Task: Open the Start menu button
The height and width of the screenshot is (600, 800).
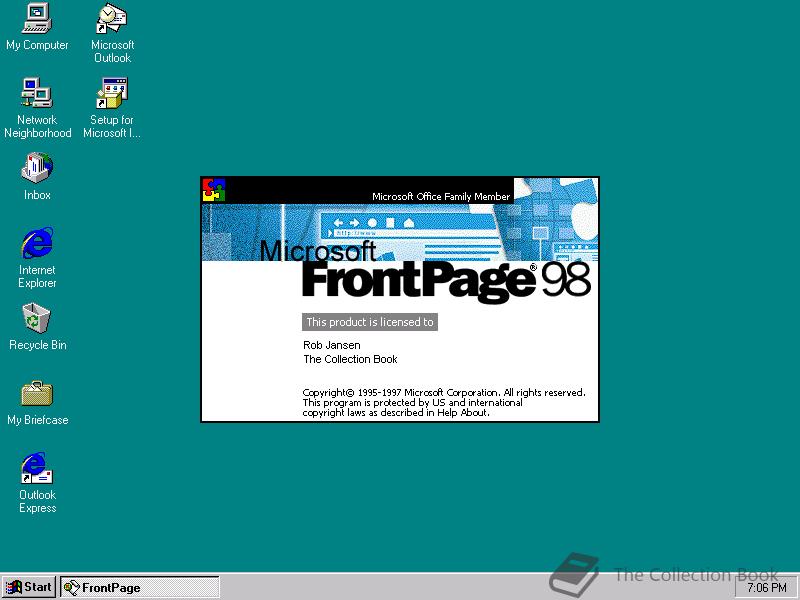Action: (x=29, y=587)
